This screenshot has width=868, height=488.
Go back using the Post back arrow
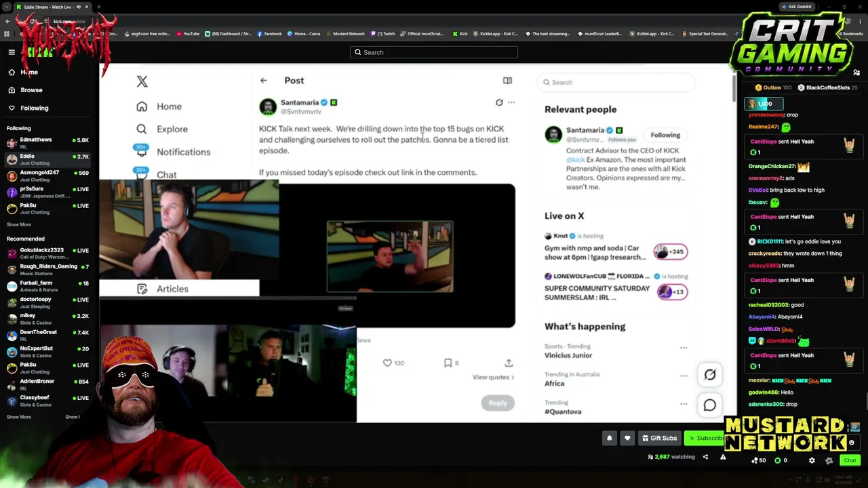tap(264, 81)
